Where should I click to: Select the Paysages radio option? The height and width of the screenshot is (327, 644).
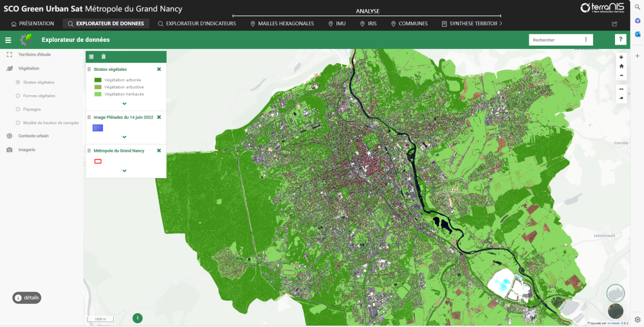18,109
